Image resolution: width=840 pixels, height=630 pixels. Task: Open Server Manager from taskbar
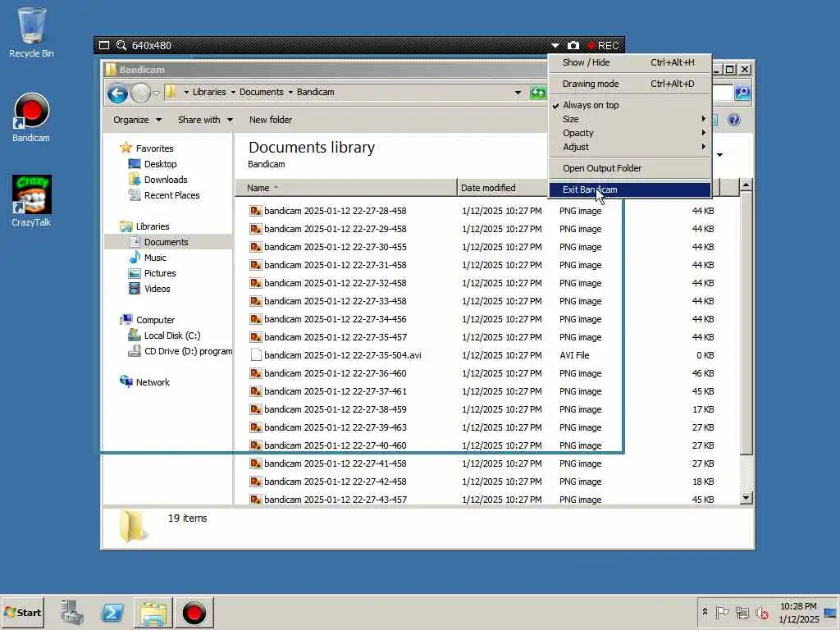(72, 612)
